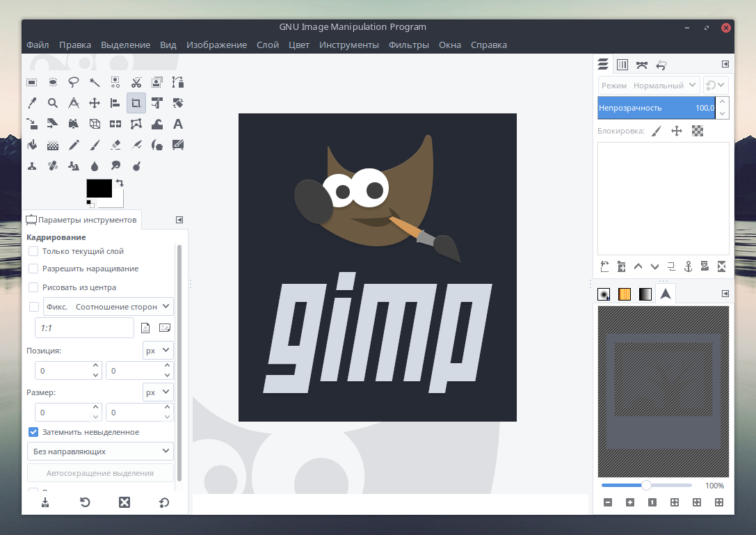Screen dimensions: 756x535
Task: Open the Изображение menu
Action: (216, 45)
